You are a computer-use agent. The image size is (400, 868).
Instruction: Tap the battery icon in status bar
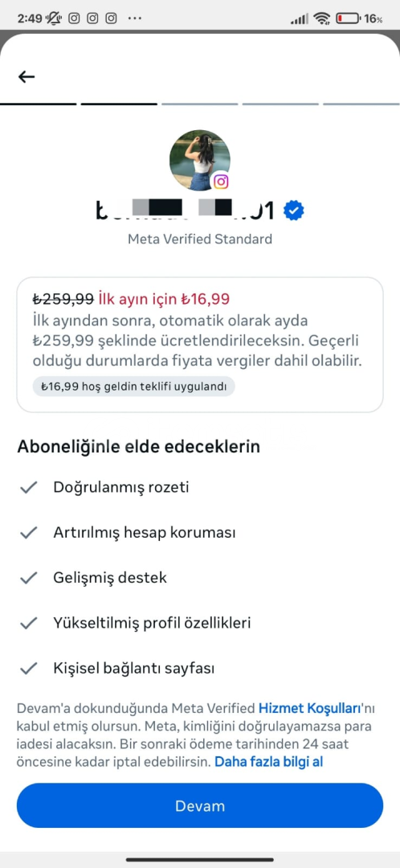tap(348, 18)
